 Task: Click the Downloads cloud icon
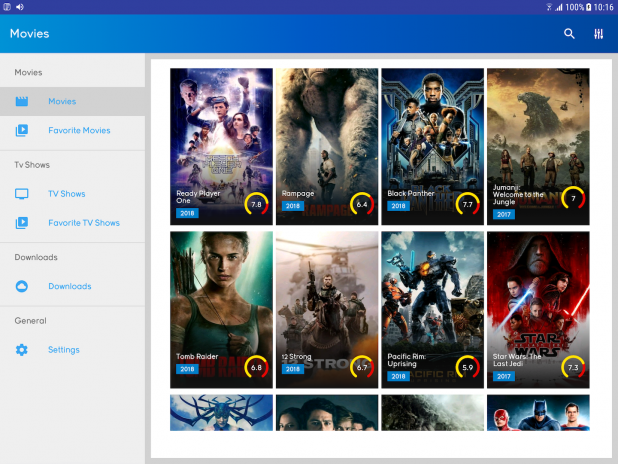pos(22,286)
